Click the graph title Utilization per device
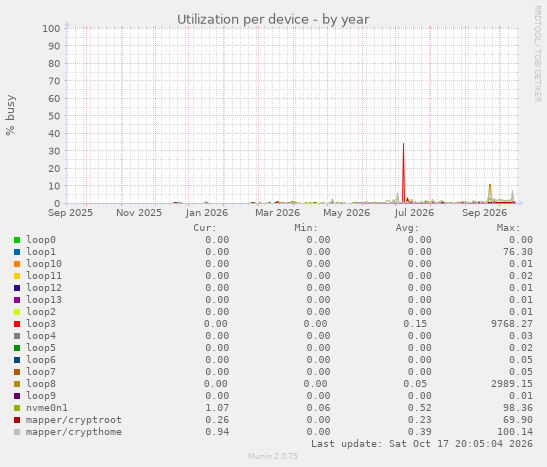 [x=273, y=20]
